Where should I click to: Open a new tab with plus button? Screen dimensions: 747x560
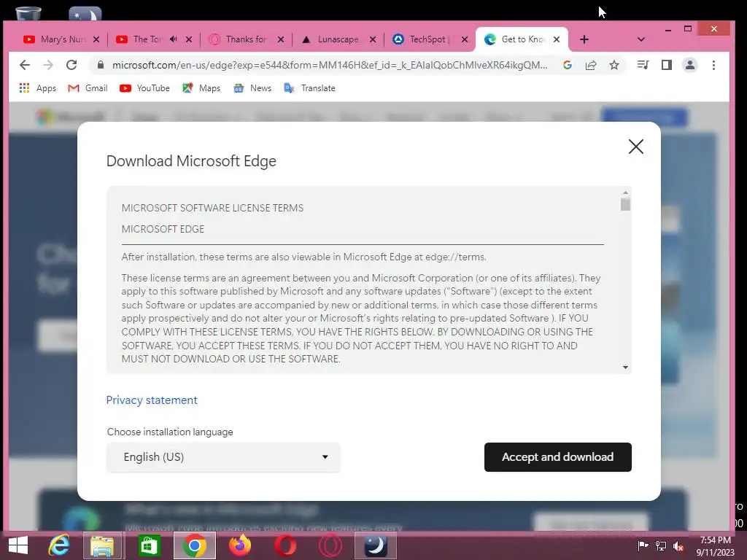point(584,39)
